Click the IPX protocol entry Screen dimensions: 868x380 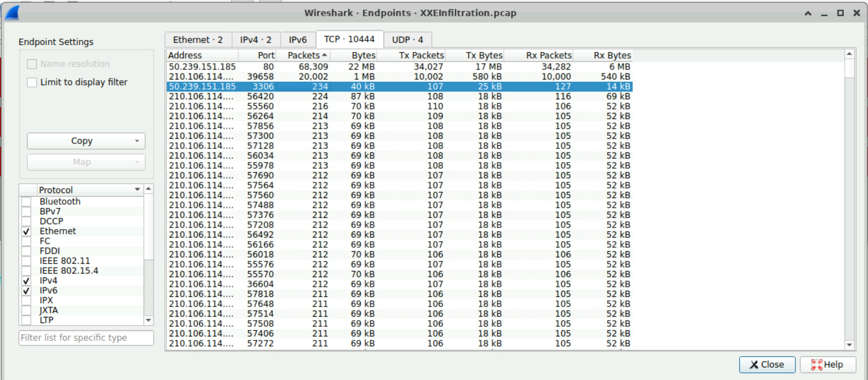[x=46, y=300]
